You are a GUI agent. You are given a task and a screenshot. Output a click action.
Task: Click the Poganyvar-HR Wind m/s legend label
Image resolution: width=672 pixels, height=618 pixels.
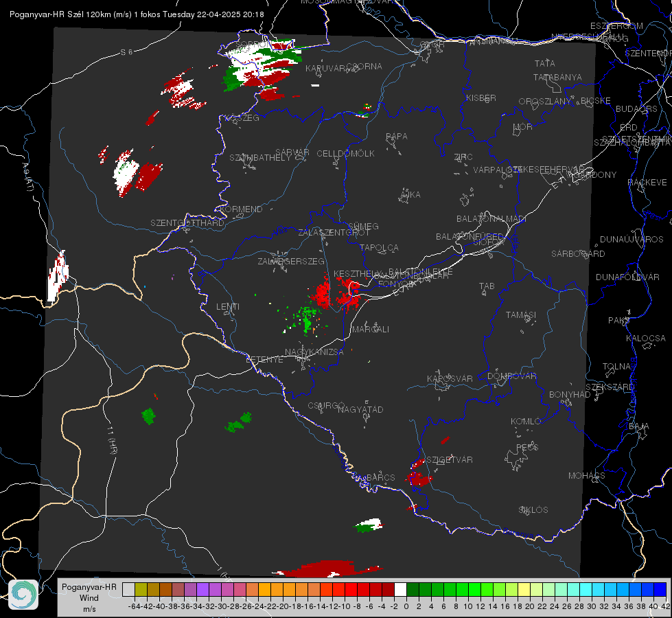(x=89, y=598)
